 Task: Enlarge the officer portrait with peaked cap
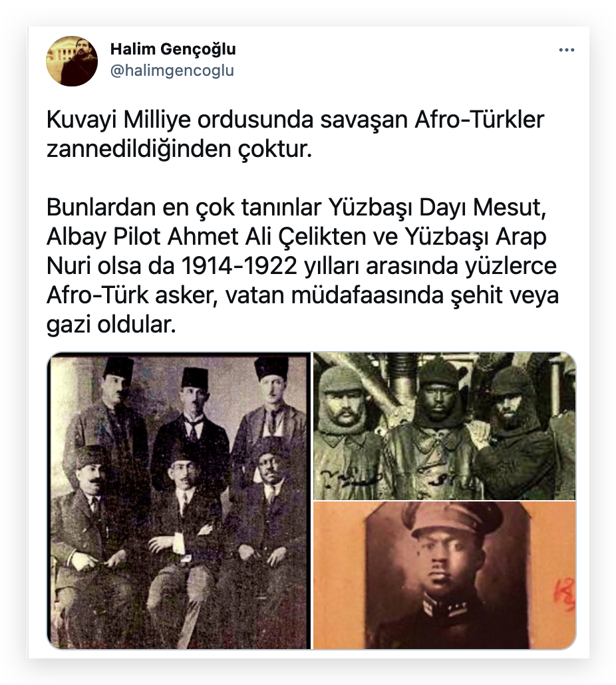point(445,575)
